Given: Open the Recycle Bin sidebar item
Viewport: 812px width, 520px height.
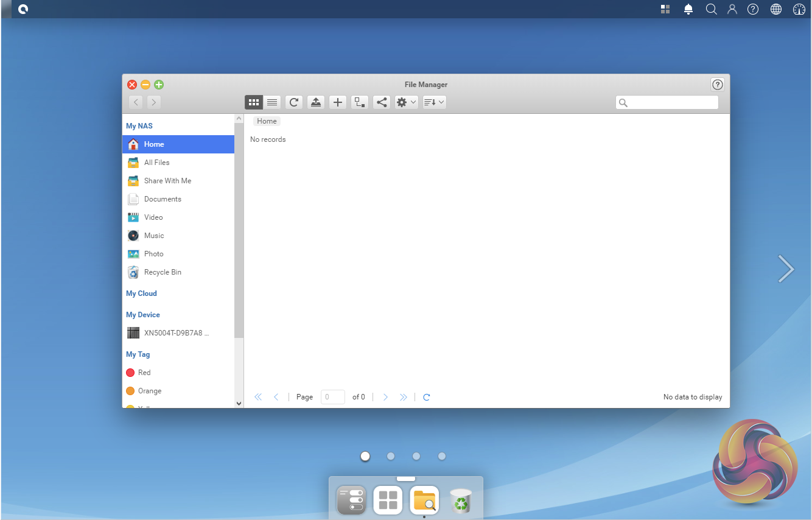Looking at the screenshot, I should 163,272.
